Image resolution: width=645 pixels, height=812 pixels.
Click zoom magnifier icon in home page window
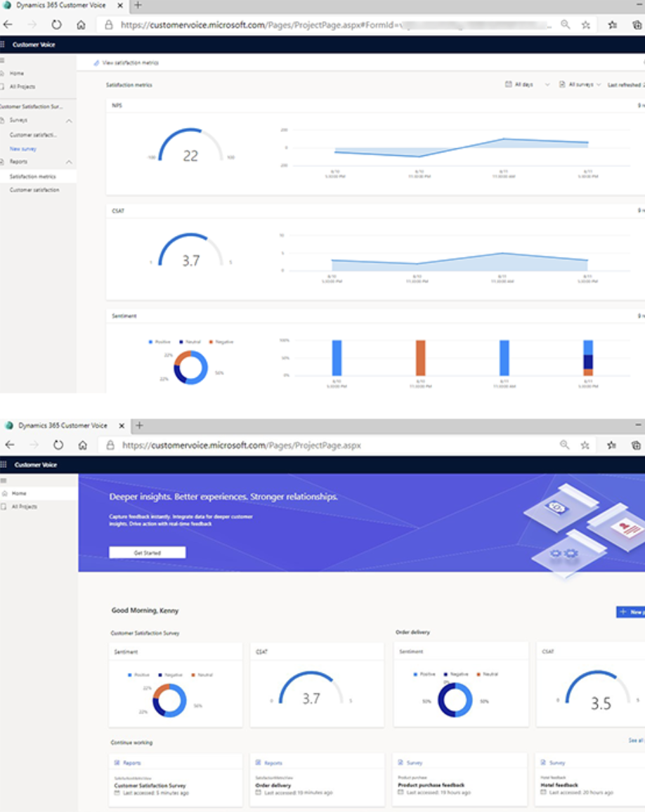click(x=564, y=445)
